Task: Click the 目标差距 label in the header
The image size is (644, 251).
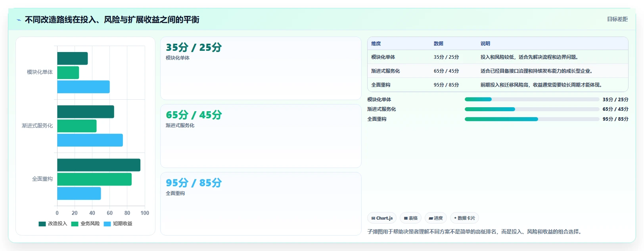Action: click(617, 19)
